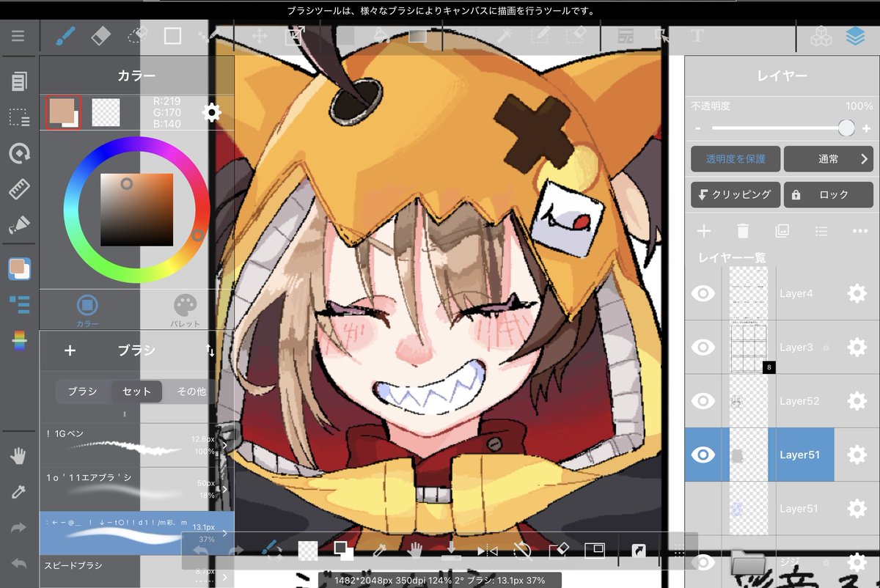
Task: Select the Hand pan tool in left sidebar
Action: pos(18,457)
